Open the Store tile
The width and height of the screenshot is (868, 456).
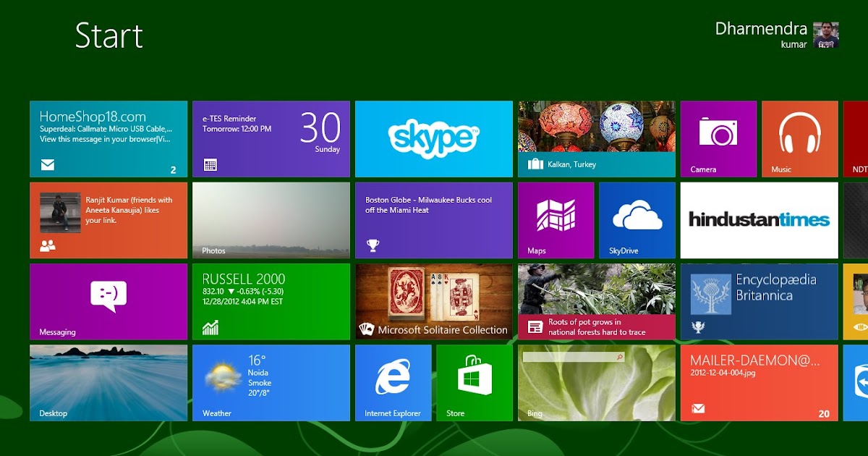click(475, 383)
